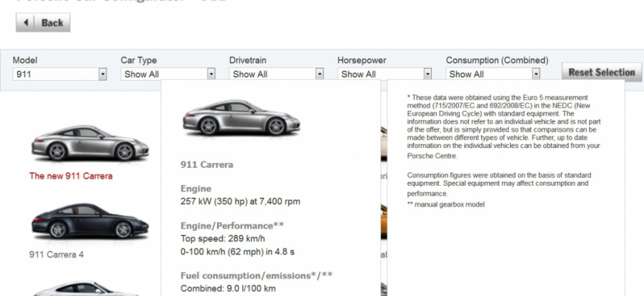Click the 911 Carrera image in popup
Screen dimensions: 644x296
241,118
